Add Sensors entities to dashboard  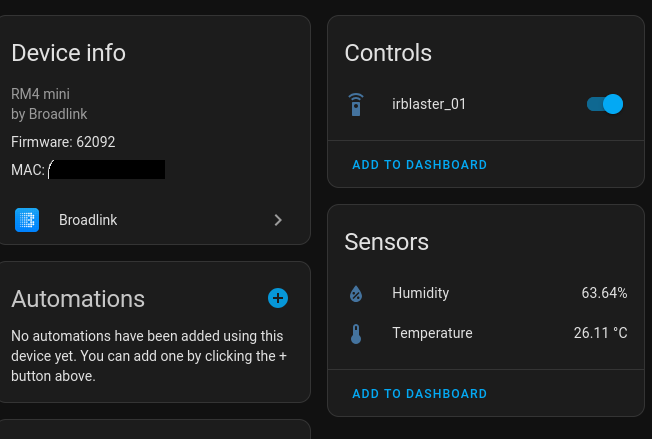click(x=419, y=395)
